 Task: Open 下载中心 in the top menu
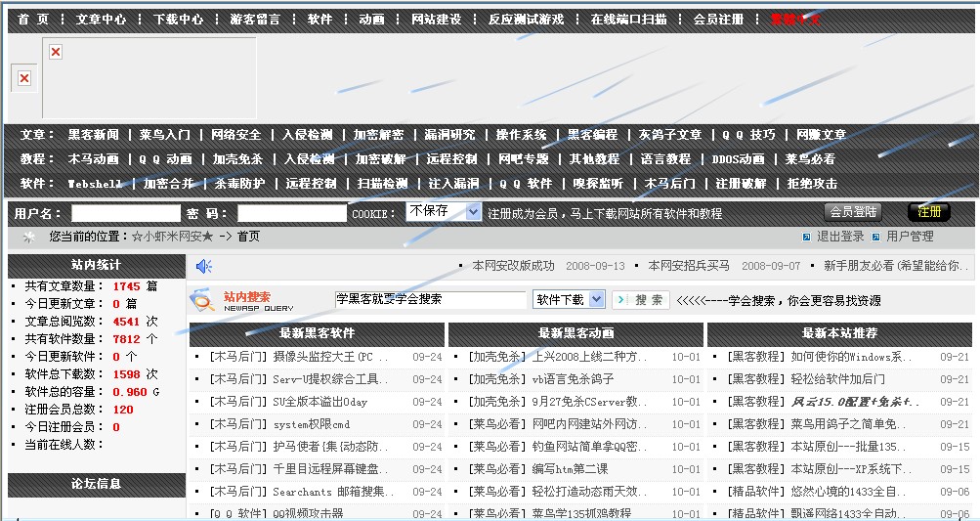coord(178,20)
